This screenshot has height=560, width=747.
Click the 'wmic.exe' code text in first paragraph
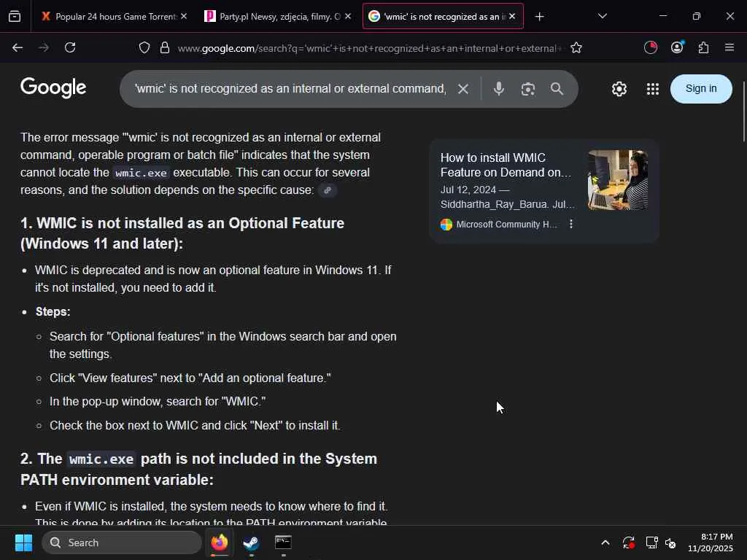pos(141,173)
